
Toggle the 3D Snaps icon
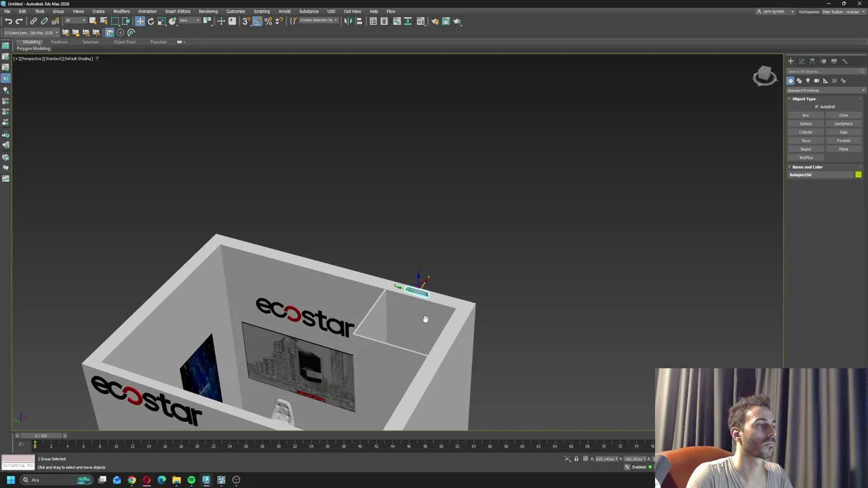[247, 21]
